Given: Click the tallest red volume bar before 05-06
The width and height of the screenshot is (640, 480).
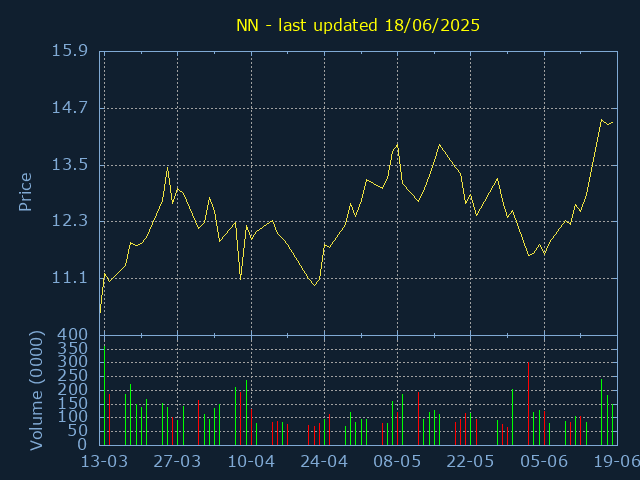Looking at the screenshot, I should pos(528,404).
